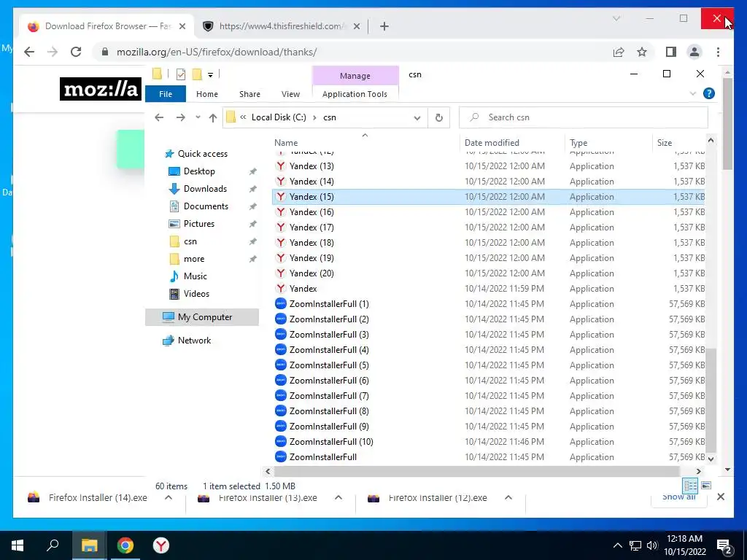Click the volume speaker tray icon
Screen dimensions: 747x560
pos(651,545)
